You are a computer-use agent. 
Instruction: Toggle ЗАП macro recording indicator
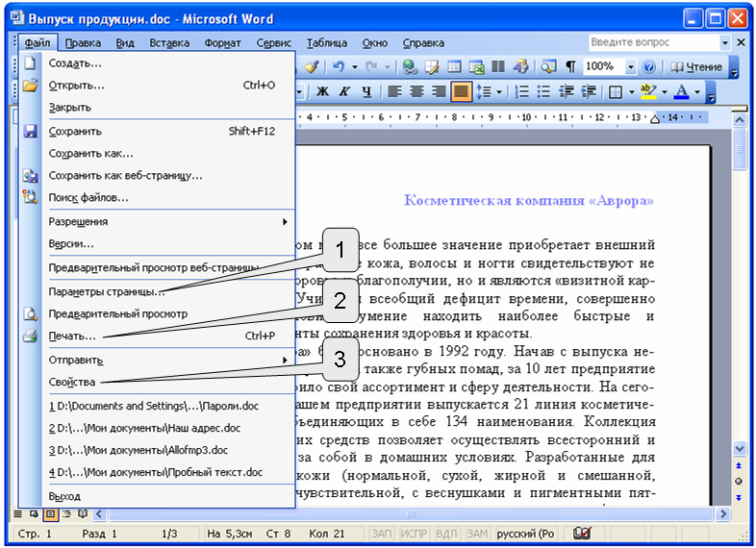coord(382,534)
